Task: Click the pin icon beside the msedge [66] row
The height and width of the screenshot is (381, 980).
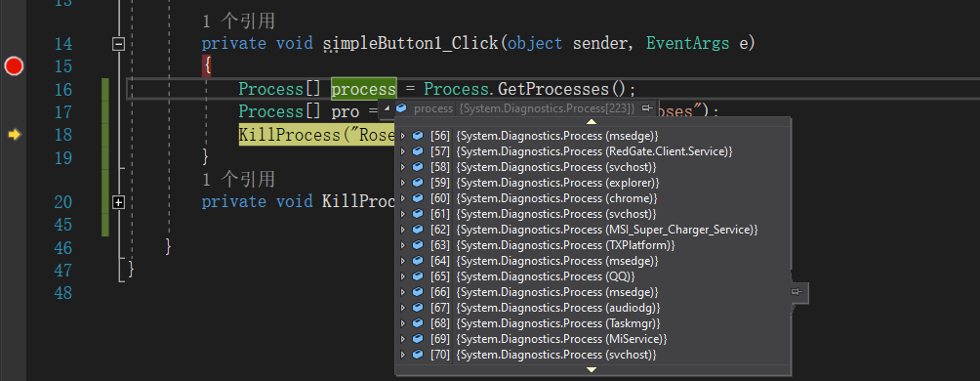Action: pos(796,292)
